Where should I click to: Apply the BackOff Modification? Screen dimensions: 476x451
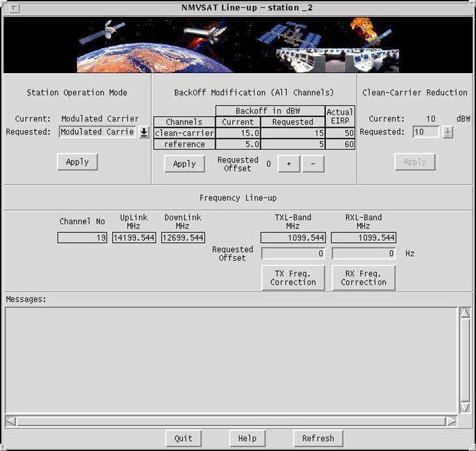coord(185,164)
